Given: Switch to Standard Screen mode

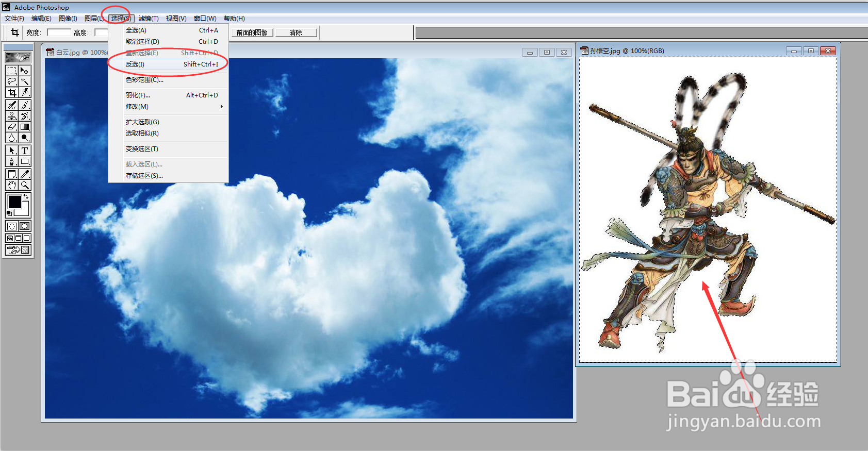Looking at the screenshot, I should click(x=10, y=238).
